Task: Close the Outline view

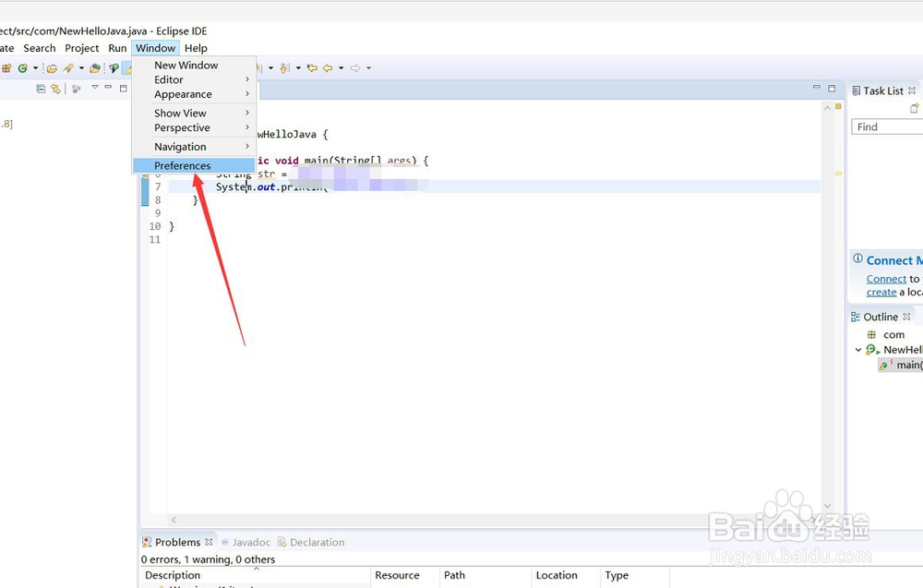Action: [906, 317]
